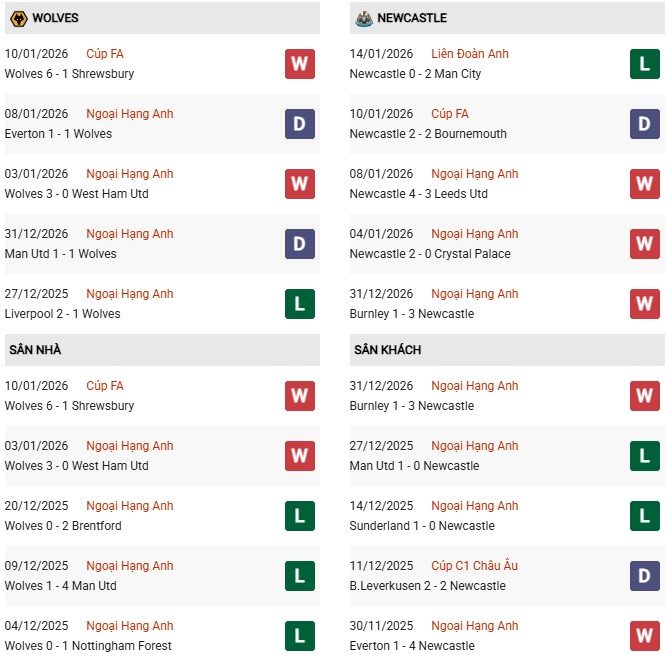Screen dimensions: 666x661
Task: Select the SÂN NHÀ section header
Action: 36,350
